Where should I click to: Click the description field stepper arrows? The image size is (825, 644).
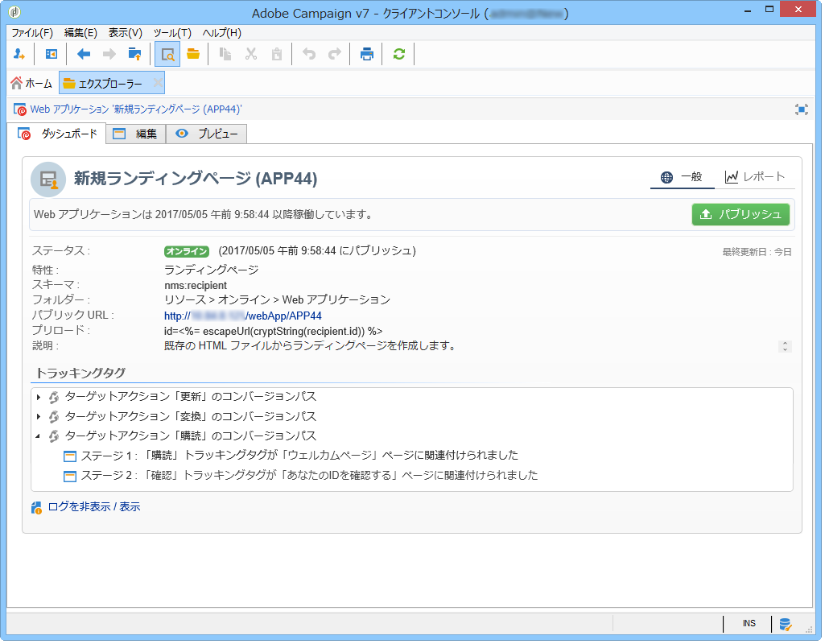(785, 347)
